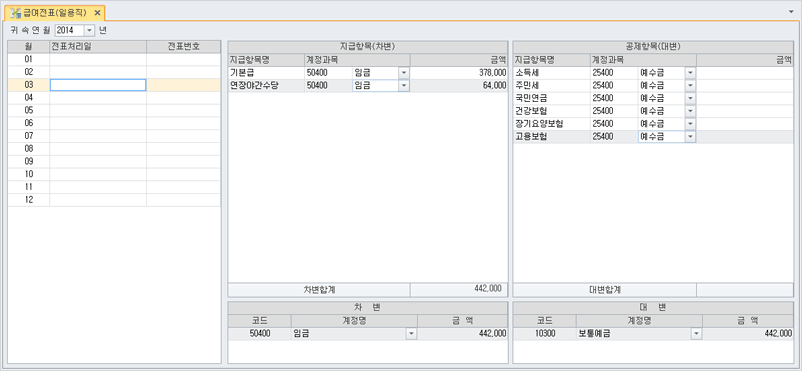Click the 전표번호 column header
802x371 pixels.
[184, 47]
